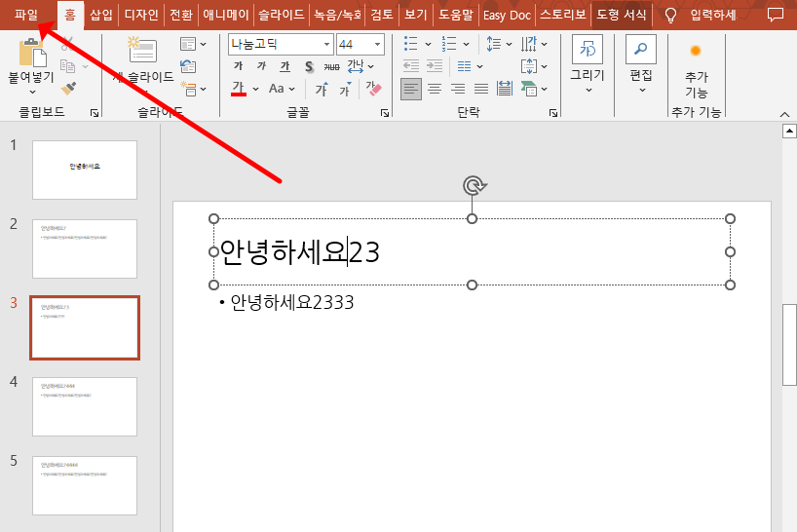Open the File (파일) tab
This screenshot has width=797, height=532.
click(x=26, y=15)
